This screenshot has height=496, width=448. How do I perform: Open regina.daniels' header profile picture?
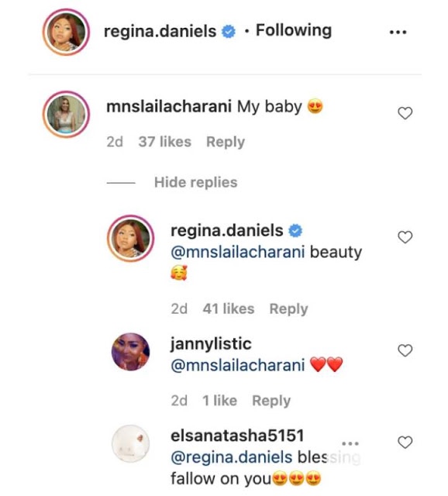66,32
